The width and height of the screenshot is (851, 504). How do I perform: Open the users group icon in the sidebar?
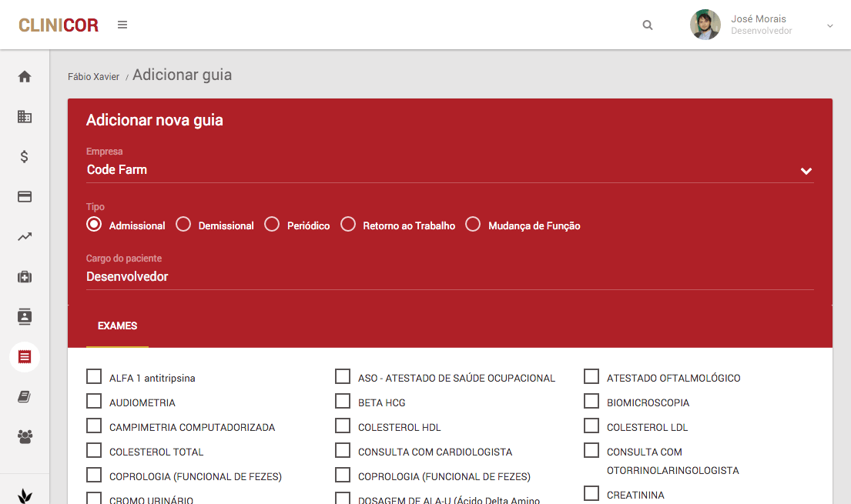(x=25, y=437)
